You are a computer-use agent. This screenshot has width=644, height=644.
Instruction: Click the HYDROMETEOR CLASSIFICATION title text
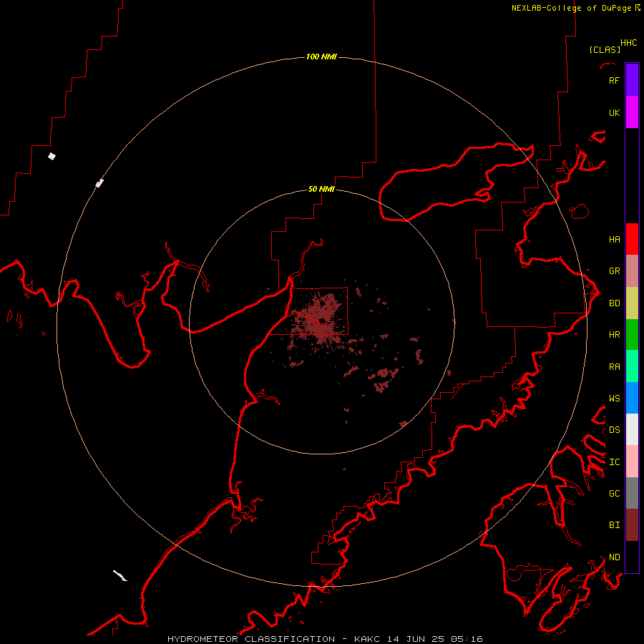coord(251,639)
